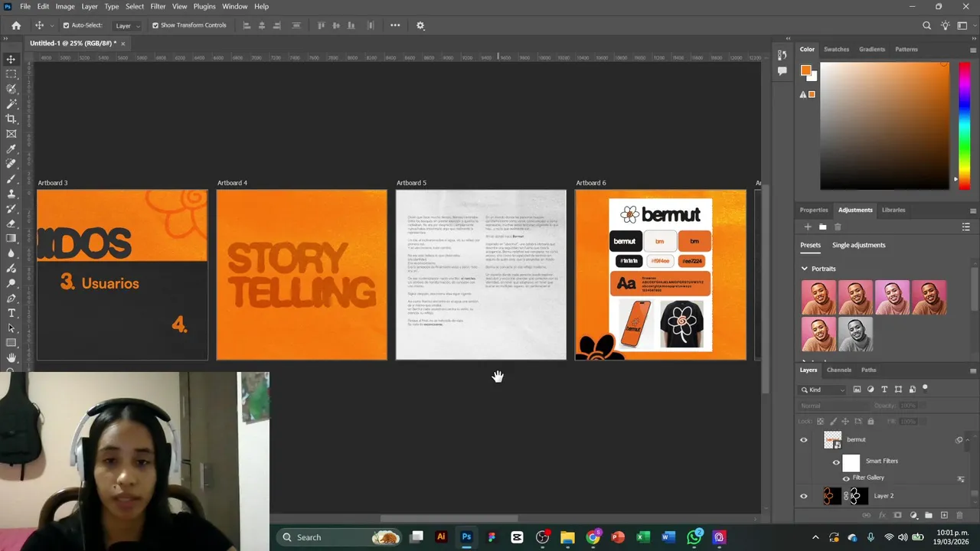Viewport: 980px width, 551px height.
Task: Select the Artboard 6 label
Action: [x=590, y=184]
